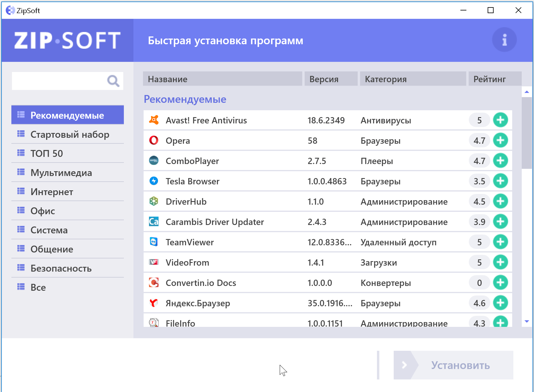The width and height of the screenshot is (534, 392).
Task: Add ComboPlayer using its plus icon
Action: pyautogui.click(x=500, y=161)
